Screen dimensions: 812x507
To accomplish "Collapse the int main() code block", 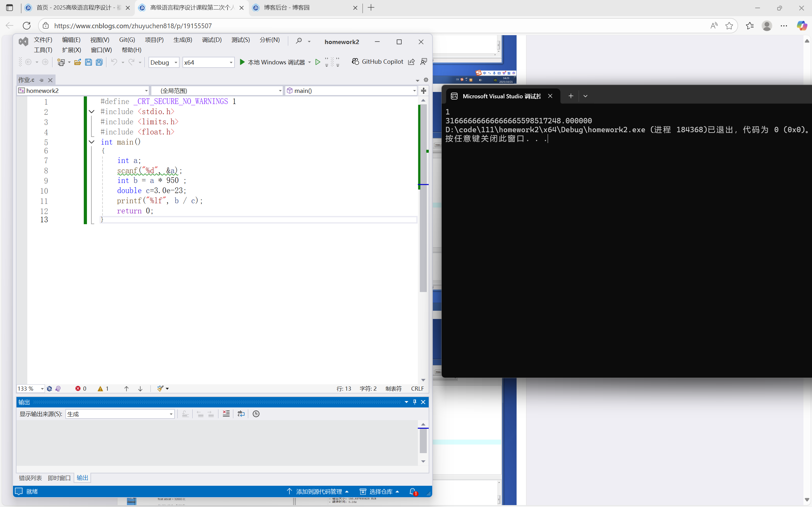I will click(x=91, y=142).
